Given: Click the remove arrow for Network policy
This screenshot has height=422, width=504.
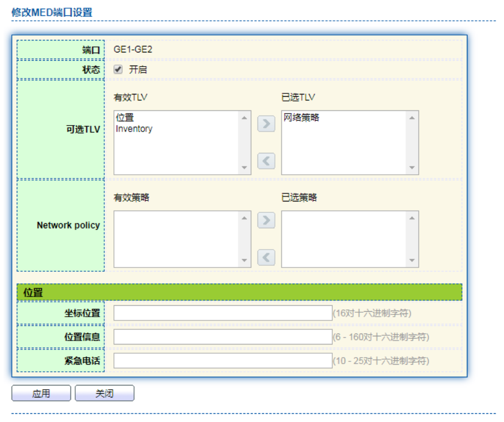Looking at the screenshot, I should tap(266, 257).
